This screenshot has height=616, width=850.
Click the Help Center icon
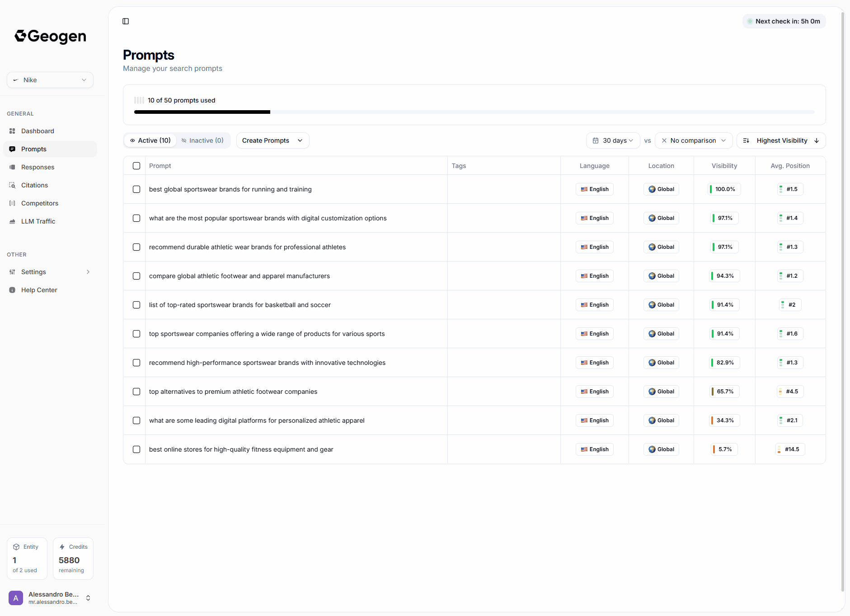pyautogui.click(x=12, y=290)
